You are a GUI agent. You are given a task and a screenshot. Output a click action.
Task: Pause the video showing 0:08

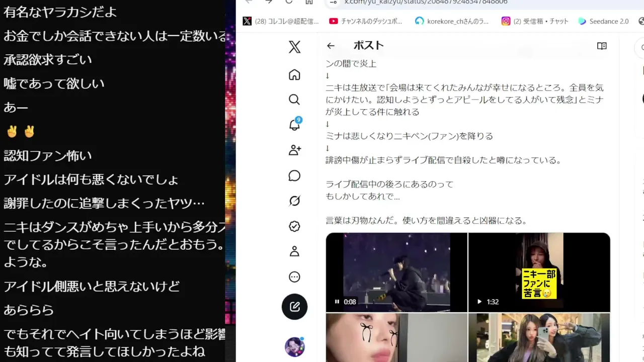pyautogui.click(x=337, y=302)
